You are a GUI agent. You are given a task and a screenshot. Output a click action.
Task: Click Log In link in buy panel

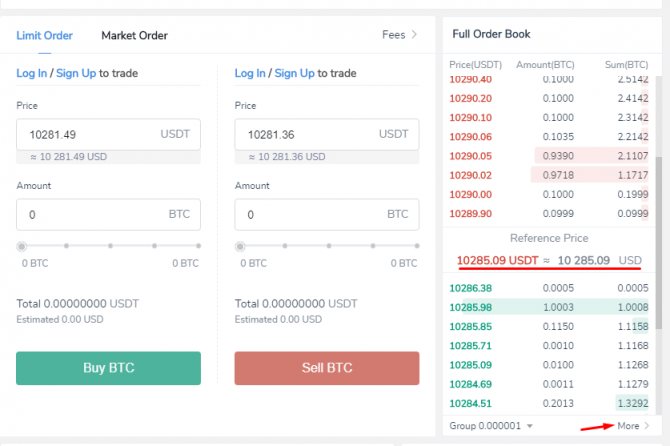point(32,73)
